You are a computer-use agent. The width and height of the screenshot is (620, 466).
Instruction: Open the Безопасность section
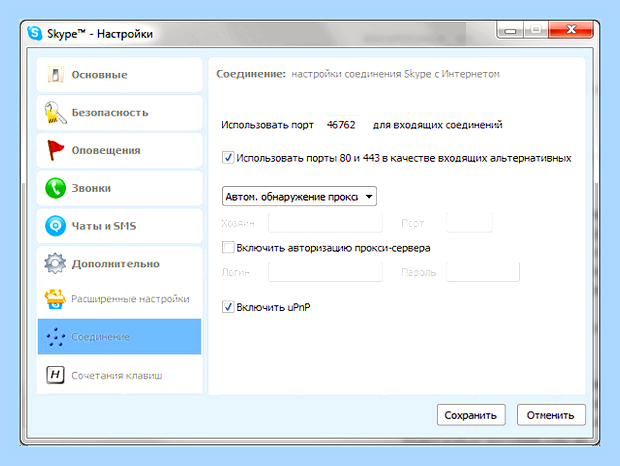point(119,113)
